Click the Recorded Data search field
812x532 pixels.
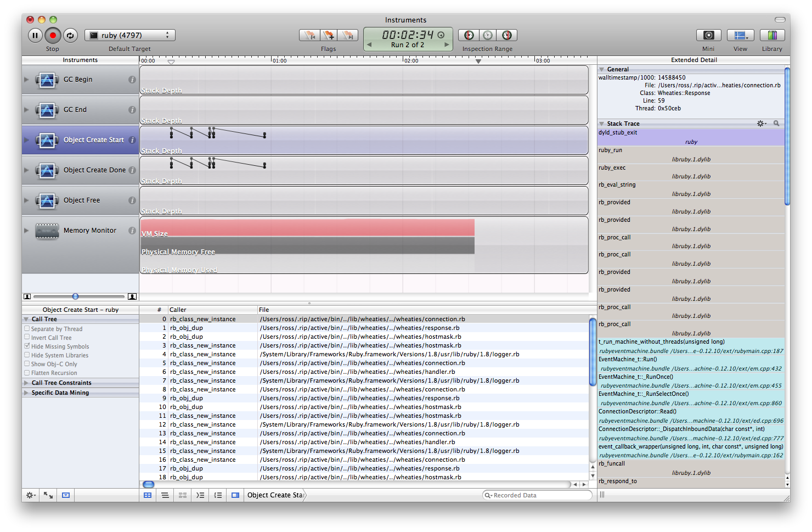coord(538,495)
